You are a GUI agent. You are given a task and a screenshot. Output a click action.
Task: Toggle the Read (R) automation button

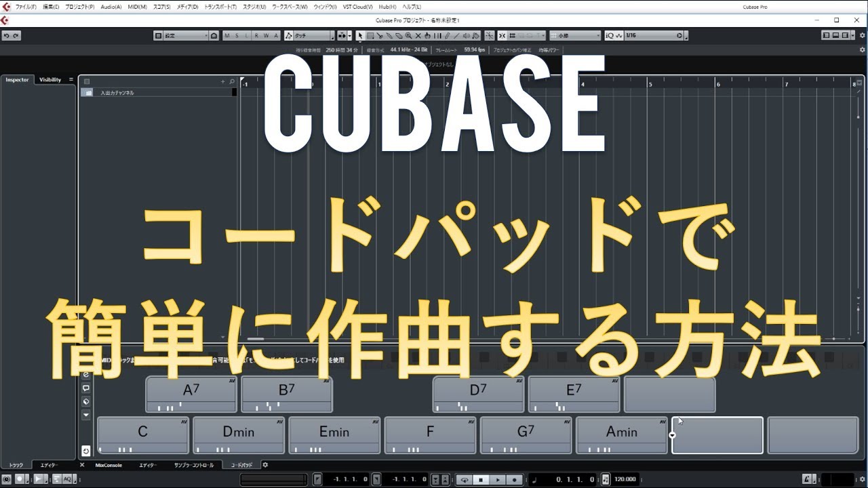(256, 35)
